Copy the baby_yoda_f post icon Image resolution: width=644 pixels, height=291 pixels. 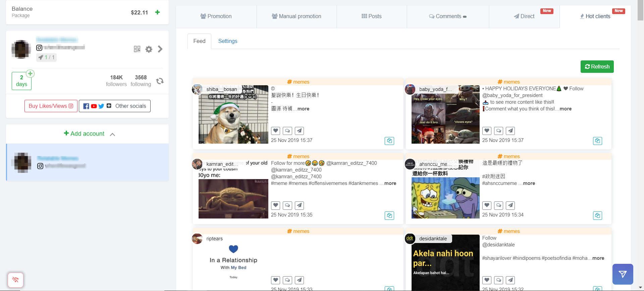click(597, 141)
